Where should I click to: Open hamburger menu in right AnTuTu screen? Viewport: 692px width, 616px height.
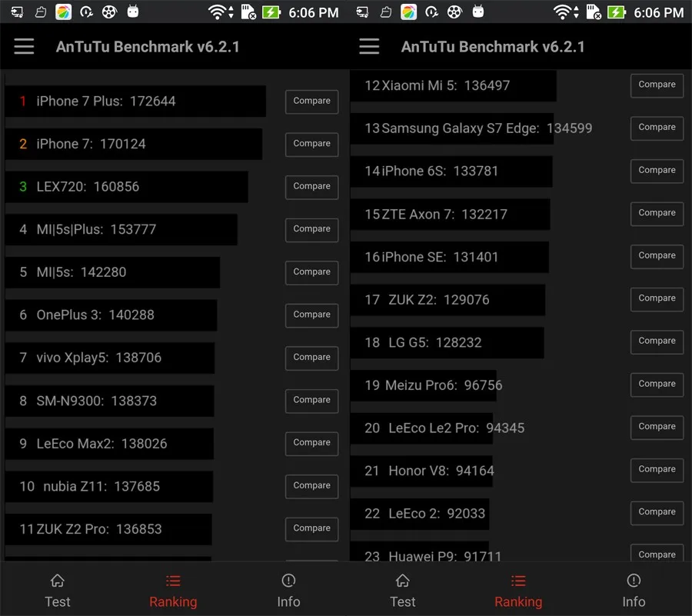pos(369,46)
